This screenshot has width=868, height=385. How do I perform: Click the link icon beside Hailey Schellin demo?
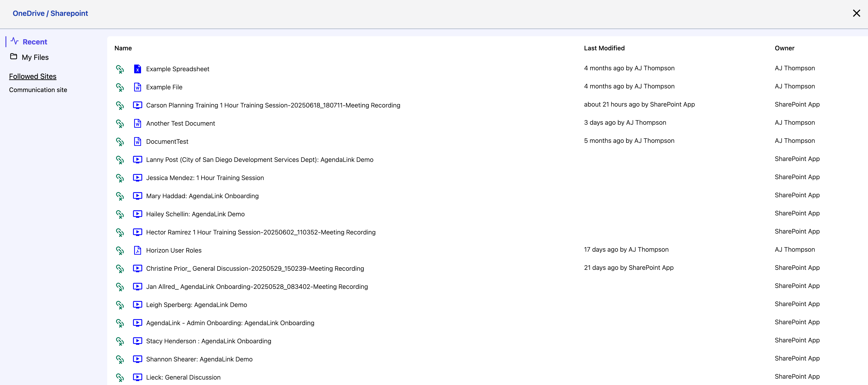[x=120, y=214]
